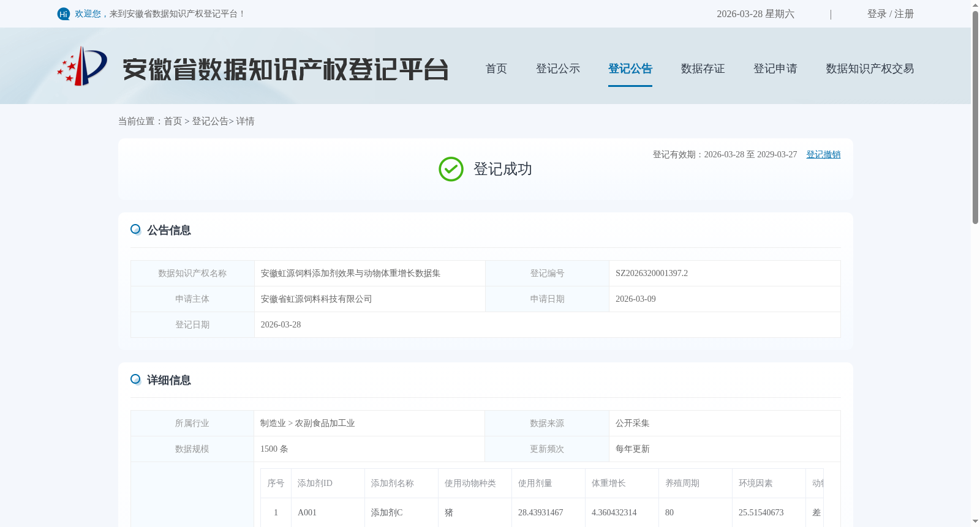Click weight gain value 4.360432314

tap(614, 512)
